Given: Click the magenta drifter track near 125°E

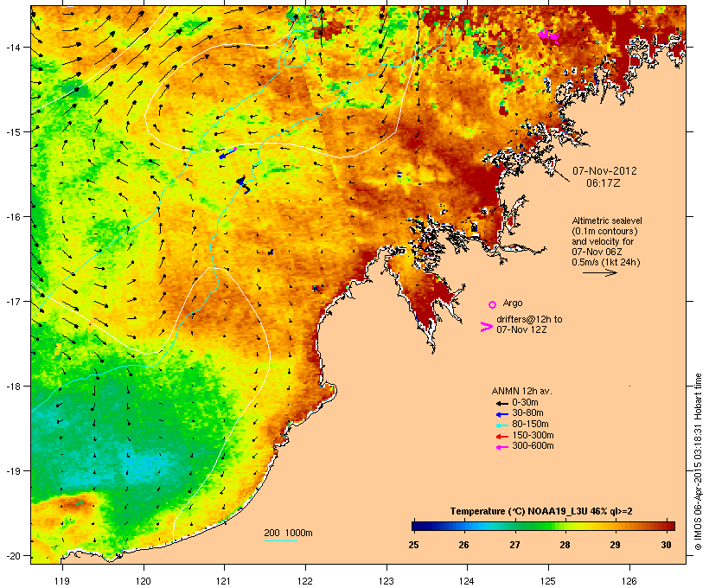Looking at the screenshot, I should click(548, 36).
